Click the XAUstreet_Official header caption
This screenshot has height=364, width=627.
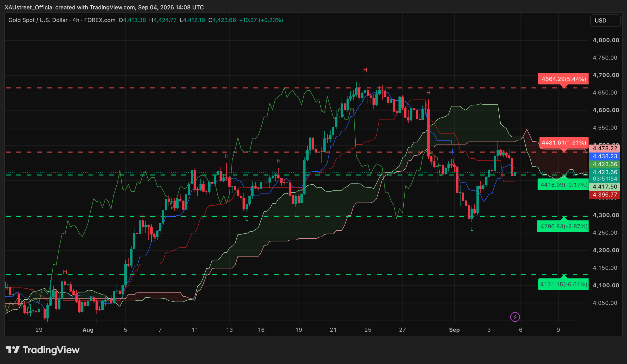click(104, 7)
